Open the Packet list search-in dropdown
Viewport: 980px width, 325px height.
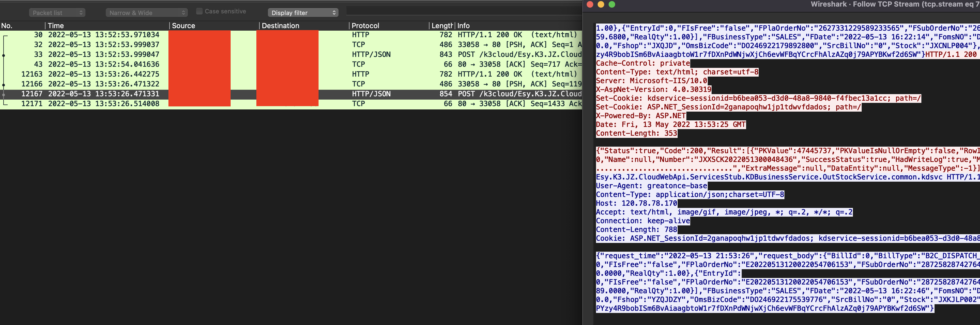click(x=57, y=13)
